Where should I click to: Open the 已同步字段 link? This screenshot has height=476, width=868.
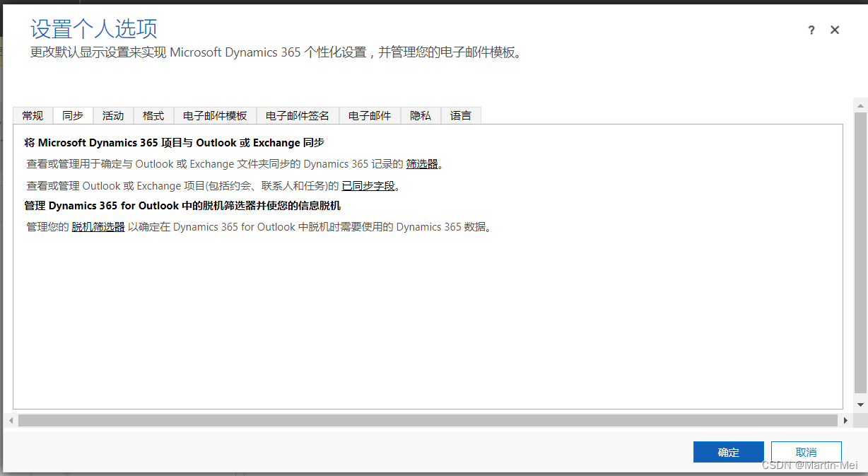tap(368, 186)
